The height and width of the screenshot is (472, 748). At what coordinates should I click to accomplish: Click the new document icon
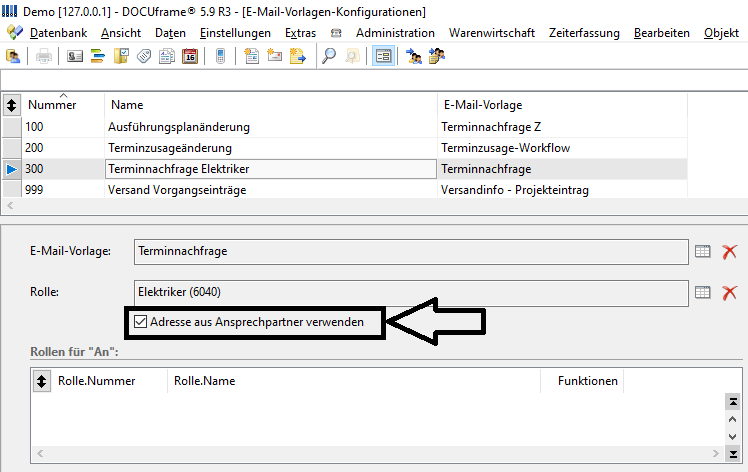point(251,56)
